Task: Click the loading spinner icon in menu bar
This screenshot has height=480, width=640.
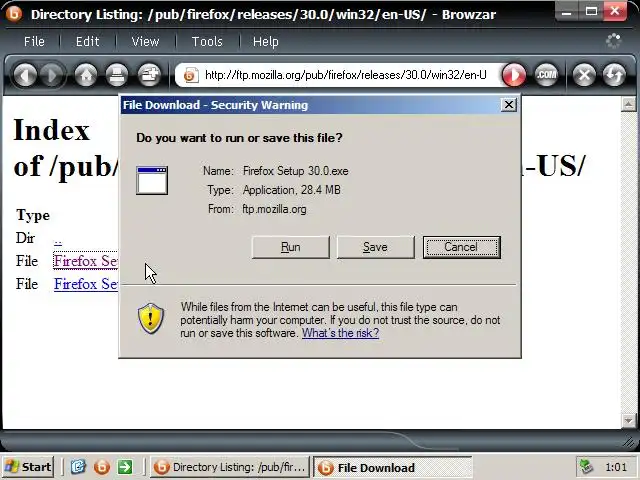Action: pyautogui.click(x=613, y=41)
